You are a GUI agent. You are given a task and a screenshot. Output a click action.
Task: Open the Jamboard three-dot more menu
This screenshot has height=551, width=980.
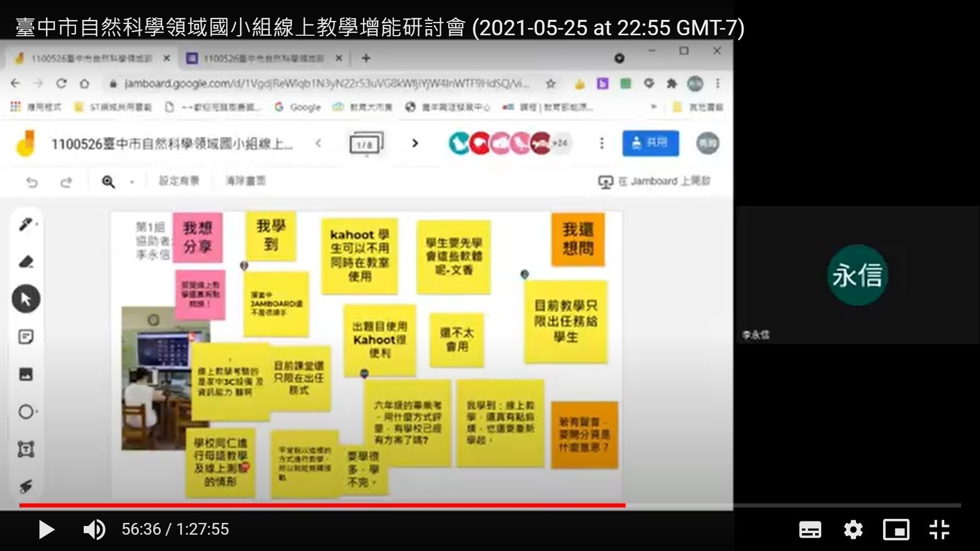pos(602,143)
